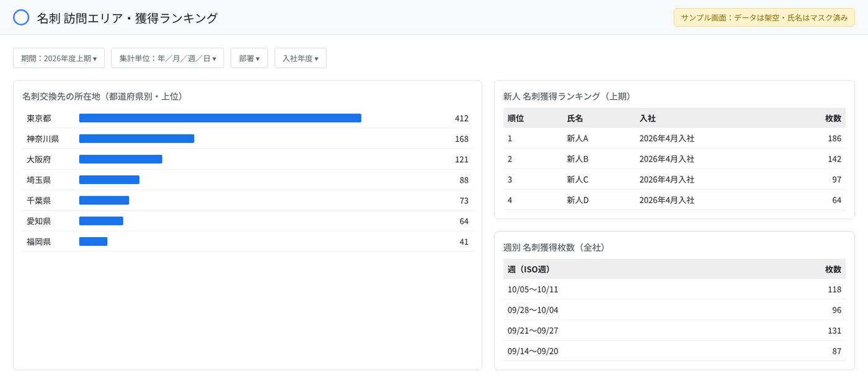Select the 新人A row name
This screenshot has width=868, height=379.
pos(577,138)
